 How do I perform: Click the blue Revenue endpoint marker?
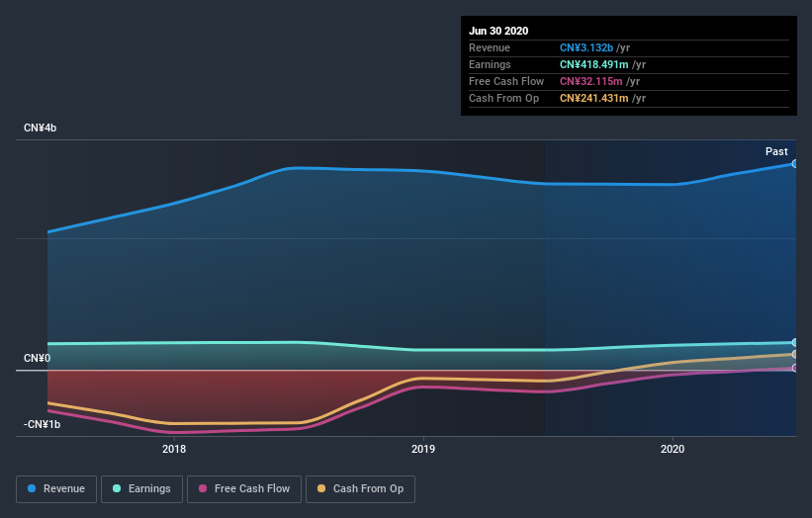click(794, 163)
